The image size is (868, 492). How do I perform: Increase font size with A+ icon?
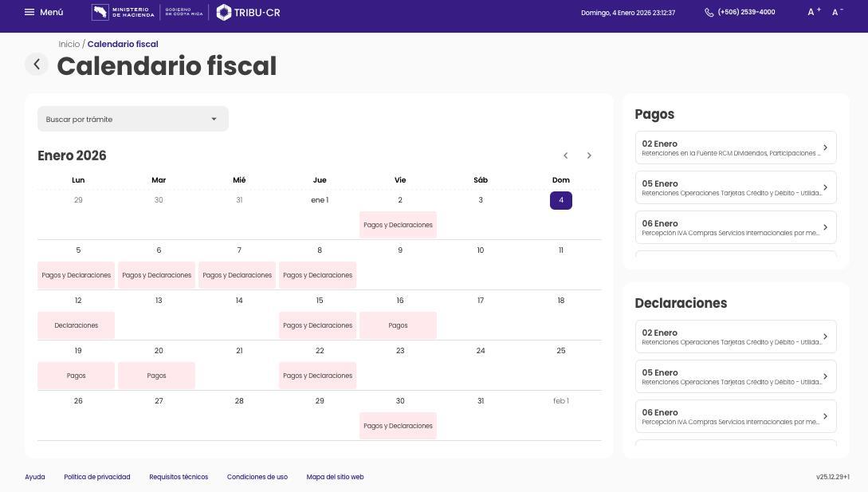coord(814,12)
